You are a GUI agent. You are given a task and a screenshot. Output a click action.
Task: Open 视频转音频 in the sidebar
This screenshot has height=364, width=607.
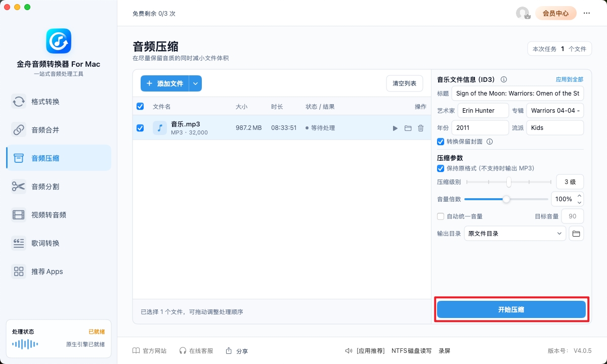(59, 215)
